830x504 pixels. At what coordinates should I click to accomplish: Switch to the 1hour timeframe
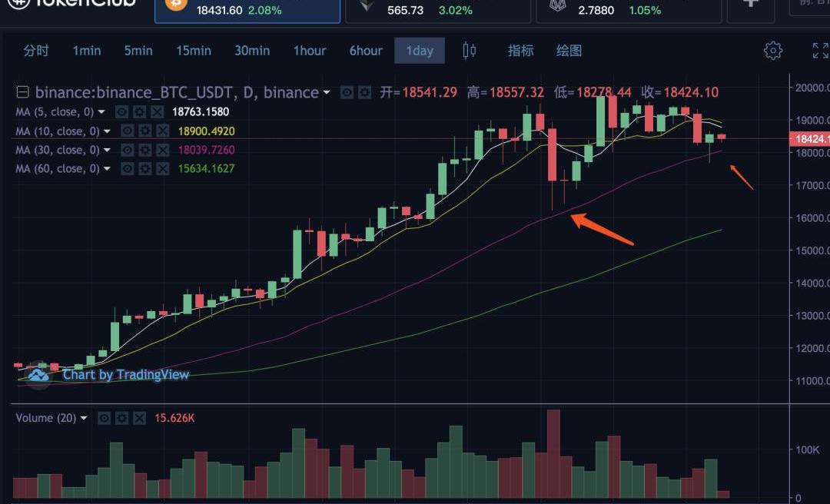[310, 51]
